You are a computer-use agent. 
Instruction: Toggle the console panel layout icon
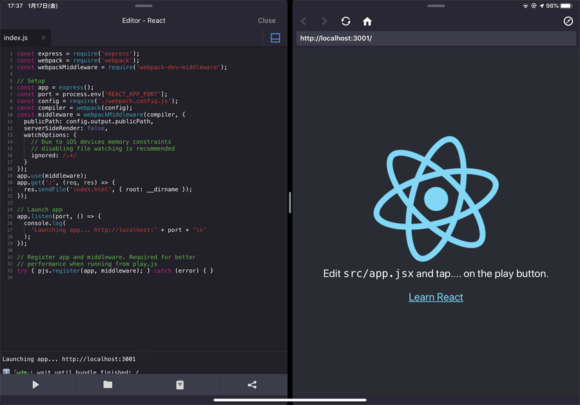[275, 38]
